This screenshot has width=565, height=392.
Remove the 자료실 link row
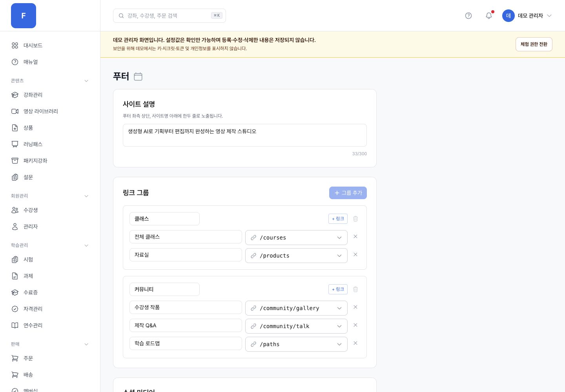[x=355, y=255]
